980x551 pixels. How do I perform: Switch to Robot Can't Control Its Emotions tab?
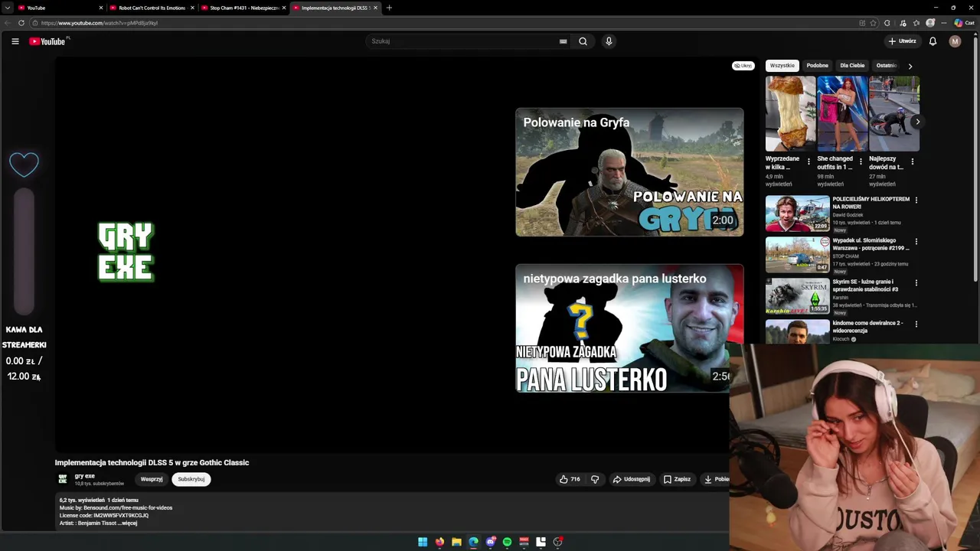(152, 8)
